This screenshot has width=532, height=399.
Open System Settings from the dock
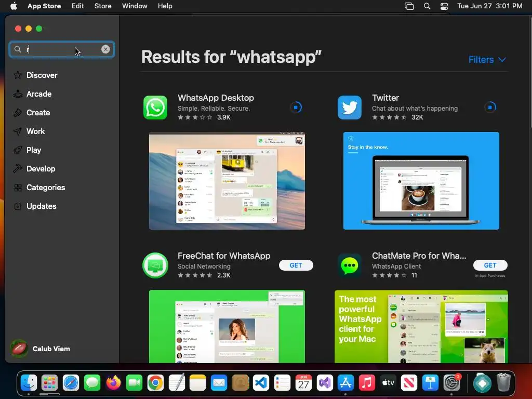[451, 383]
